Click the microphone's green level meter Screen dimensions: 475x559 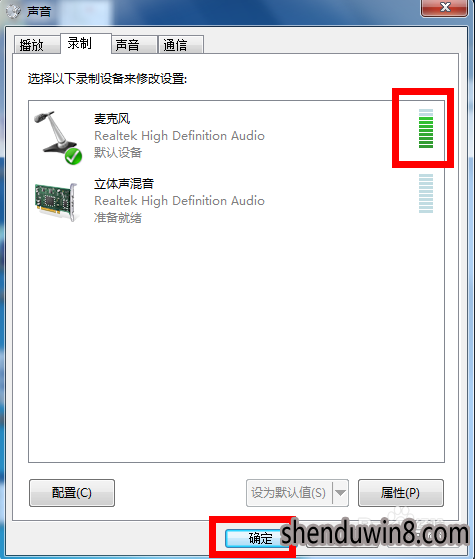pyautogui.click(x=425, y=128)
